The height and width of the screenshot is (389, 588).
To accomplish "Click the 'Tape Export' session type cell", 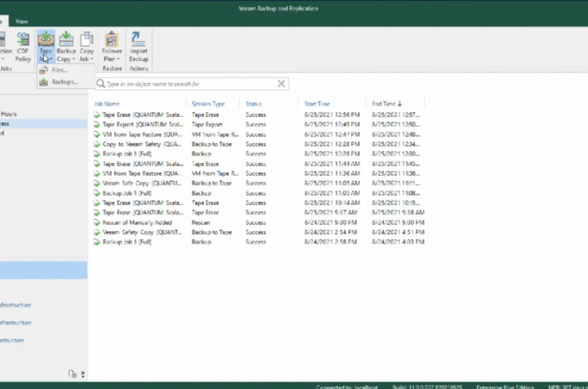I will pyautogui.click(x=207, y=124).
